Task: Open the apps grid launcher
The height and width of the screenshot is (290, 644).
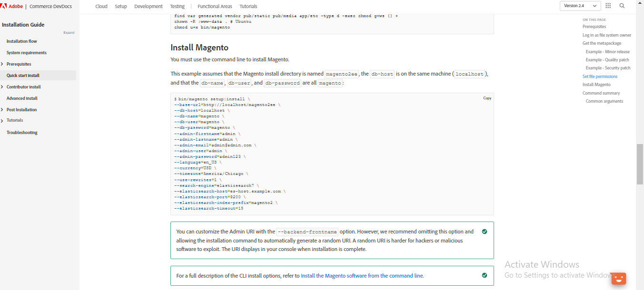Action: (608, 6)
